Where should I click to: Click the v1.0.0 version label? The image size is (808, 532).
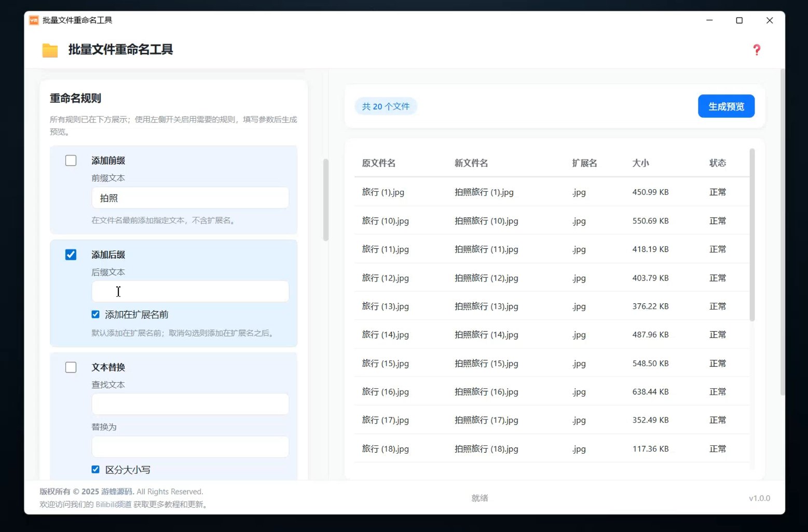click(759, 498)
